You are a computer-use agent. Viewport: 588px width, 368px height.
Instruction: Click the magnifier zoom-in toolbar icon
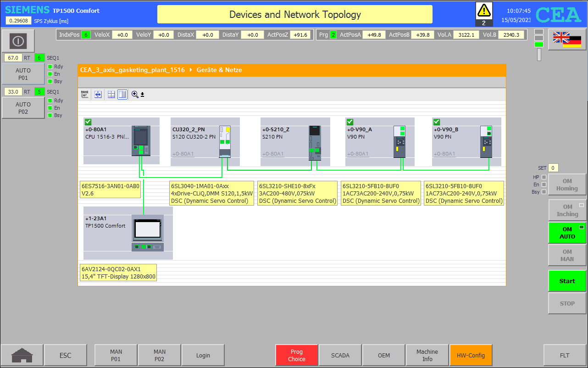coord(135,94)
